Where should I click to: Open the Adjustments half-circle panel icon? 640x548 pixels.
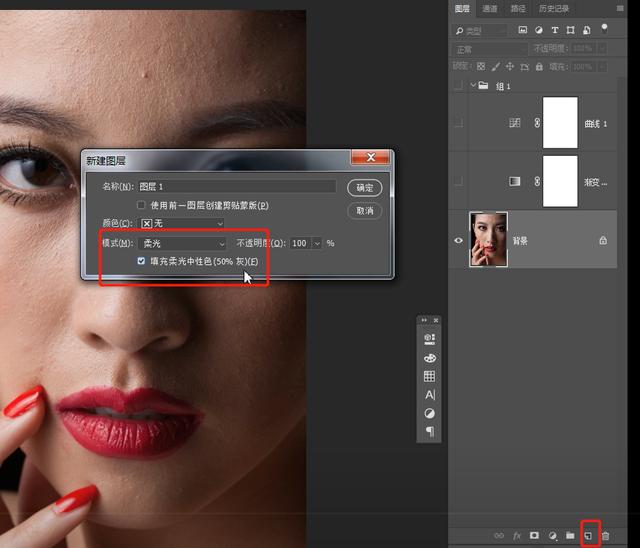pyautogui.click(x=429, y=413)
